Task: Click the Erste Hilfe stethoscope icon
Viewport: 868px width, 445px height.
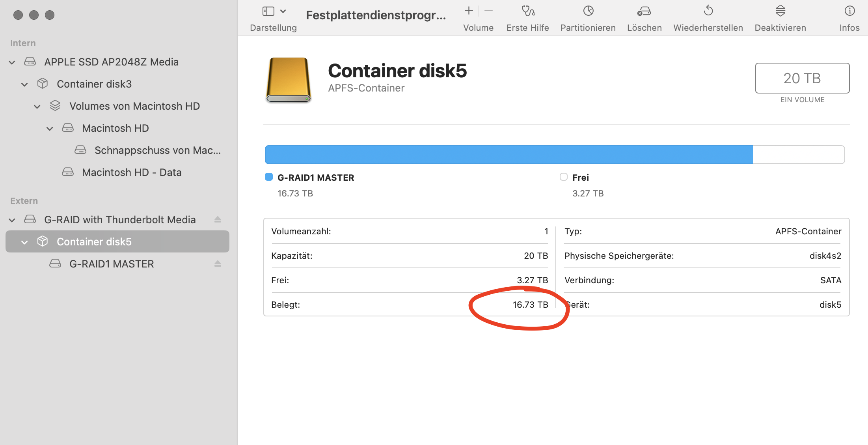Action: click(x=528, y=11)
